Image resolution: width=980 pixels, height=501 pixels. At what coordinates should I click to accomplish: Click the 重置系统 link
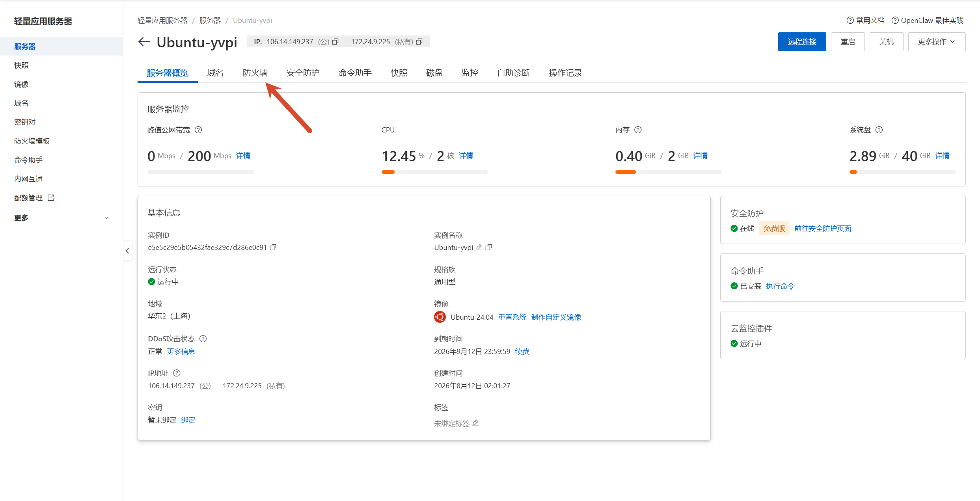(512, 317)
